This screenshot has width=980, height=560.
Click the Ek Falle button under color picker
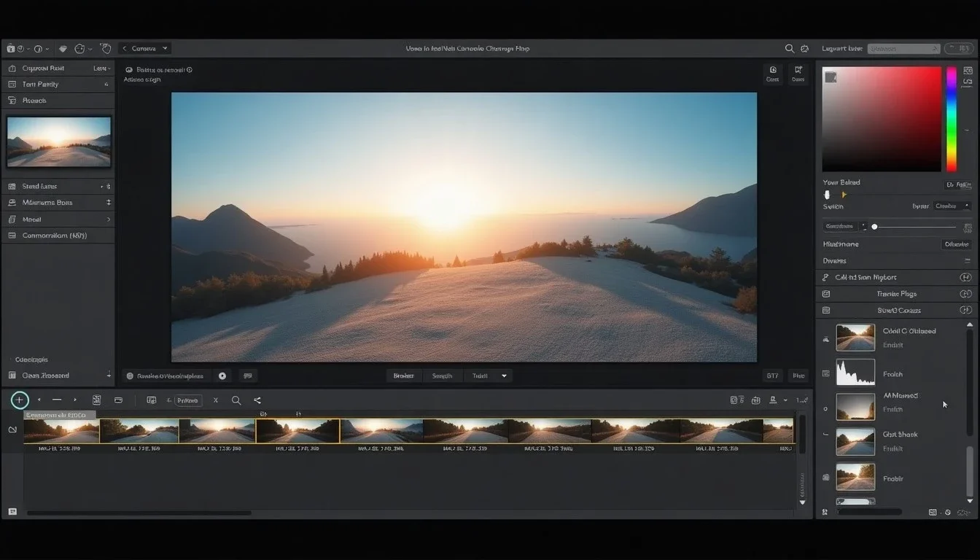pyautogui.click(x=959, y=185)
